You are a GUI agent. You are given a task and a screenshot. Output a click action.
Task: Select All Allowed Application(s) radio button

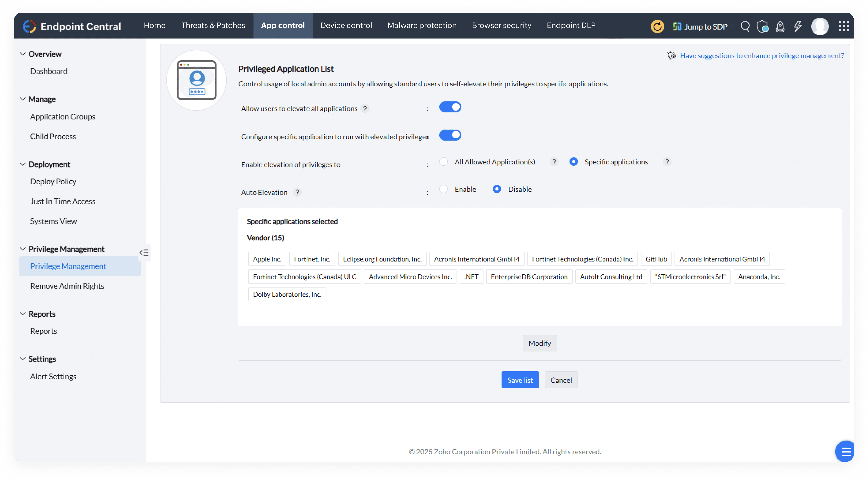click(x=443, y=162)
